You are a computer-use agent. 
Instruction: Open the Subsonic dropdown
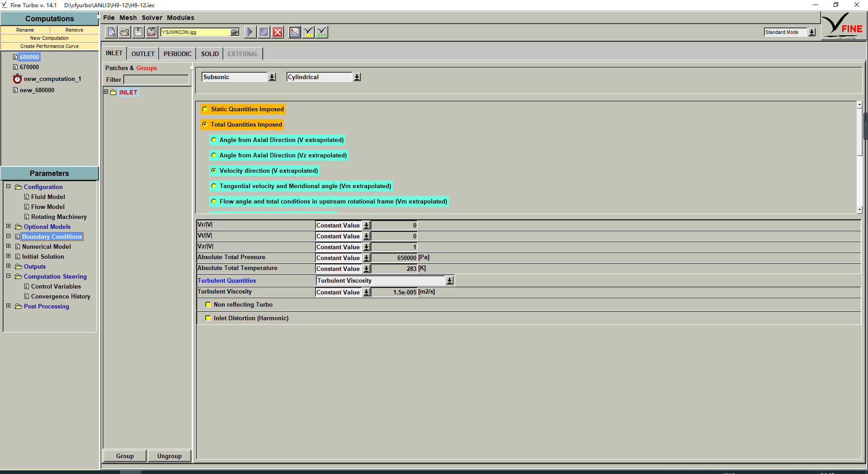pos(272,77)
